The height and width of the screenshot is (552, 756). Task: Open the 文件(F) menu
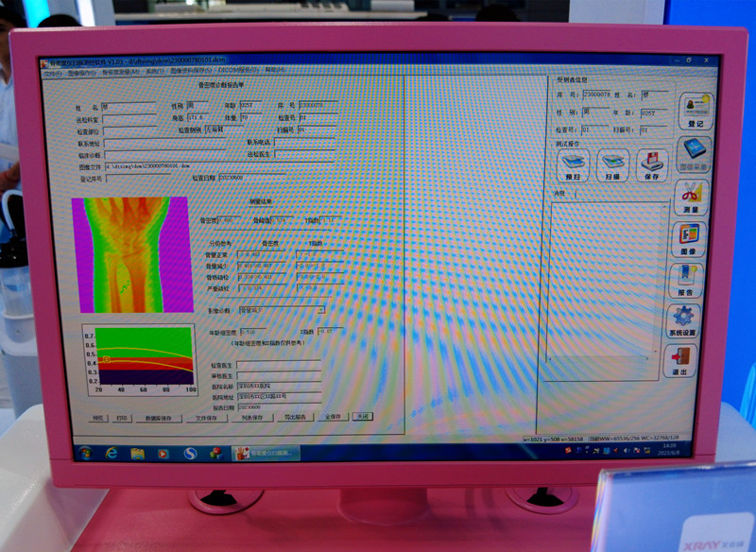tap(53, 71)
